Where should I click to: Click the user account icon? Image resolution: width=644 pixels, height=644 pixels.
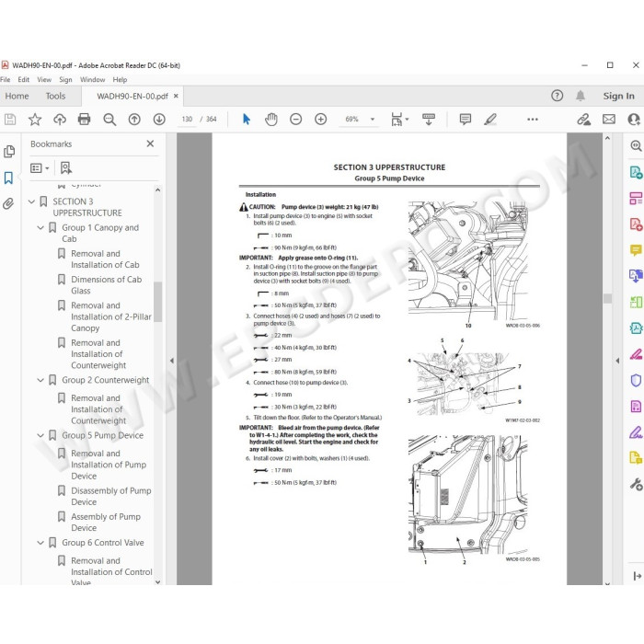634,120
